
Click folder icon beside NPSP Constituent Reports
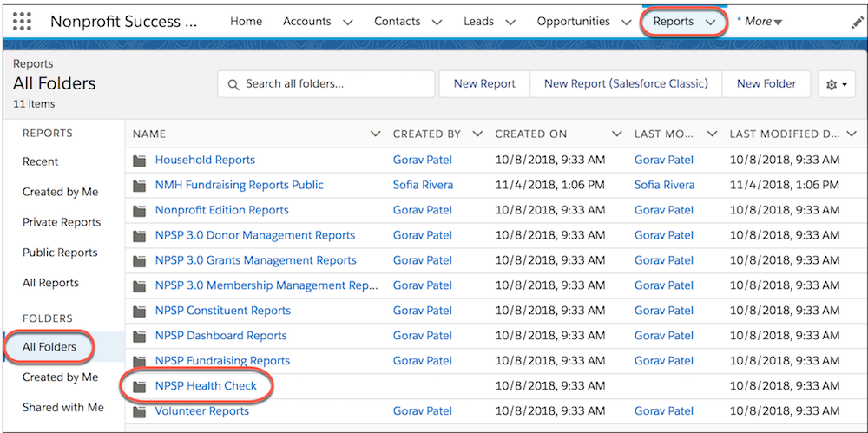140,312
